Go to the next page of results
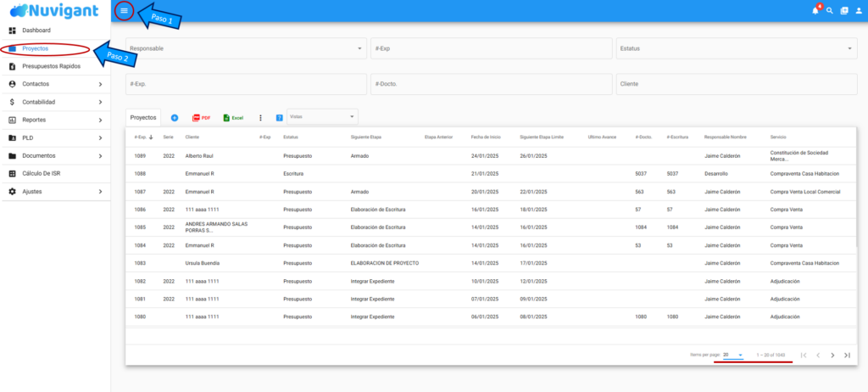 (832, 355)
